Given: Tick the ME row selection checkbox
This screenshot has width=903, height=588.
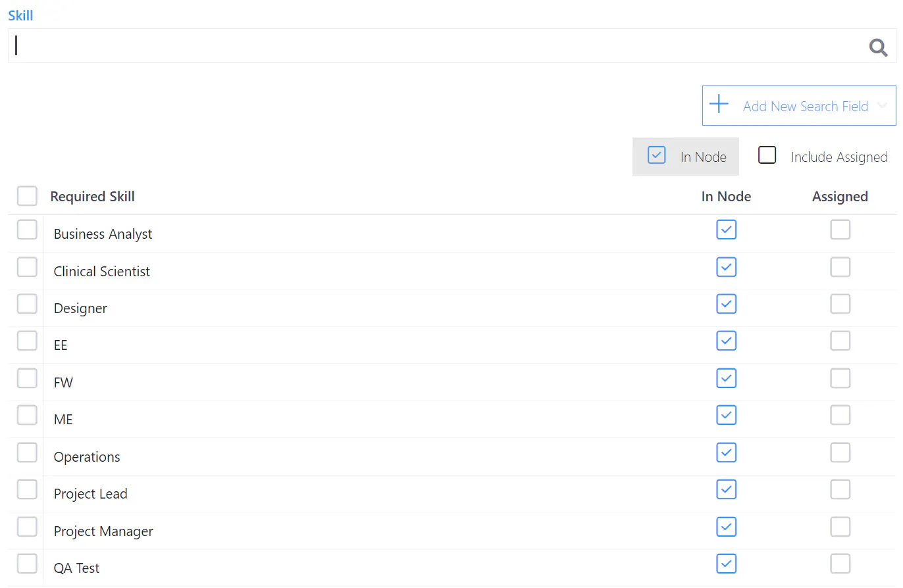Looking at the screenshot, I should pyautogui.click(x=27, y=415).
